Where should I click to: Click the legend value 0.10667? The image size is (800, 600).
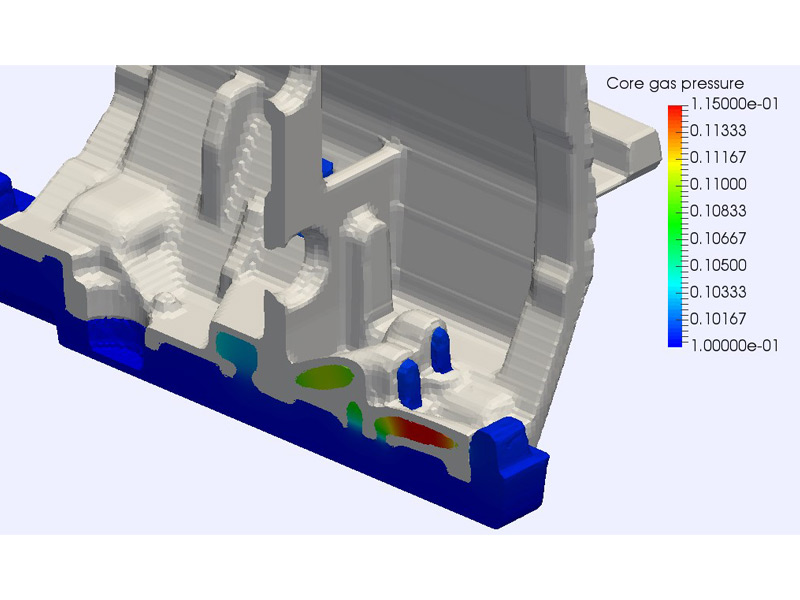pos(718,238)
